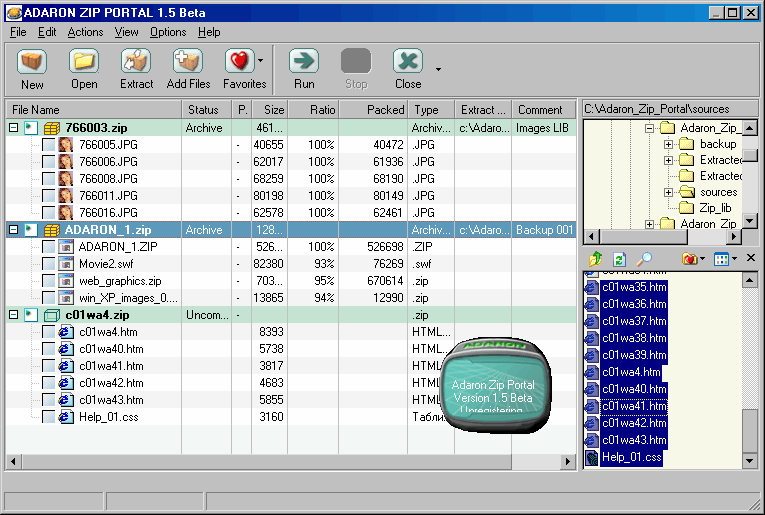Click the Open archive toolbar icon

84,62
